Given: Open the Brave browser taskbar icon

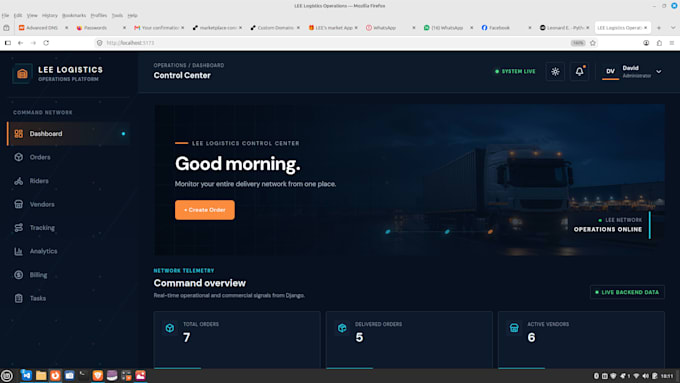Looking at the screenshot, I should (x=98, y=376).
